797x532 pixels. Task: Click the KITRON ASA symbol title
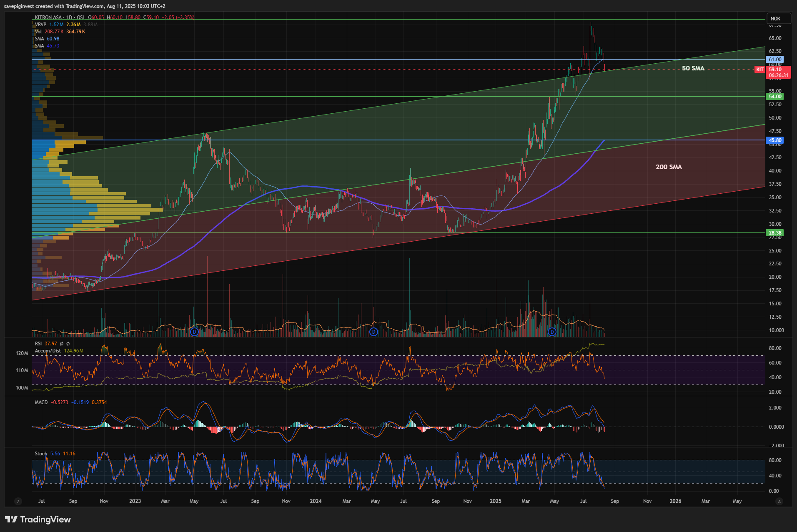click(48, 17)
